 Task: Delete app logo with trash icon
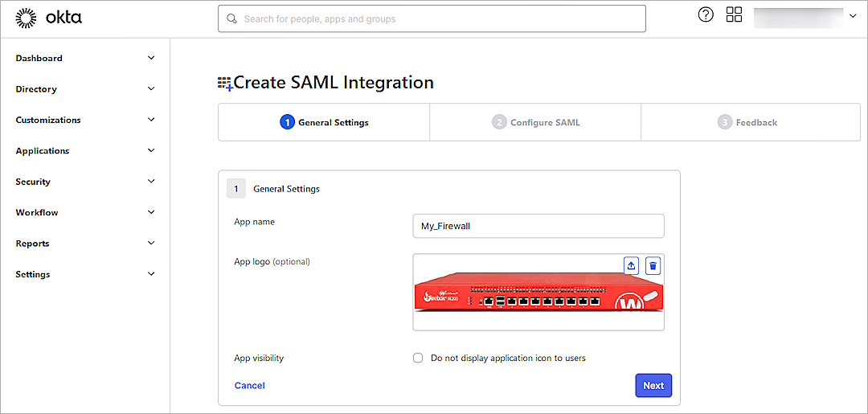pos(653,266)
